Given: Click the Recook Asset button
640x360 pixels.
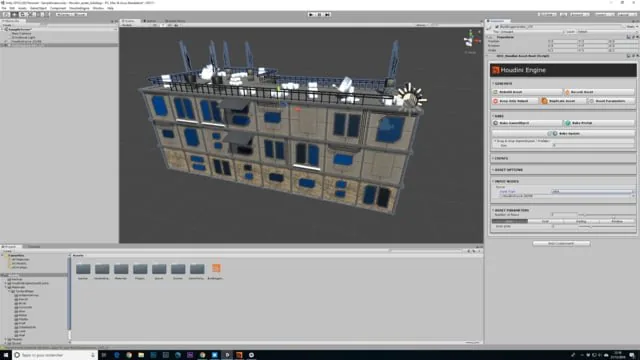Looking at the screenshot, I should pyautogui.click(x=599, y=92).
